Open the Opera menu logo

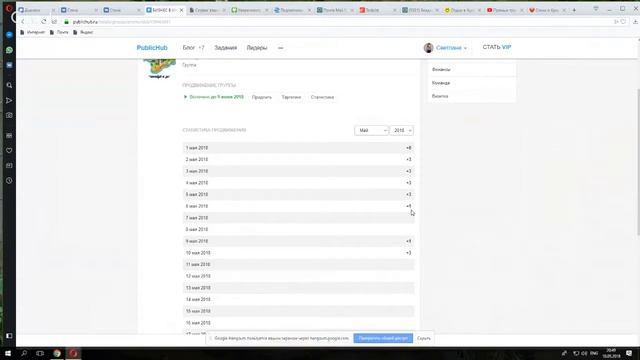9,8
